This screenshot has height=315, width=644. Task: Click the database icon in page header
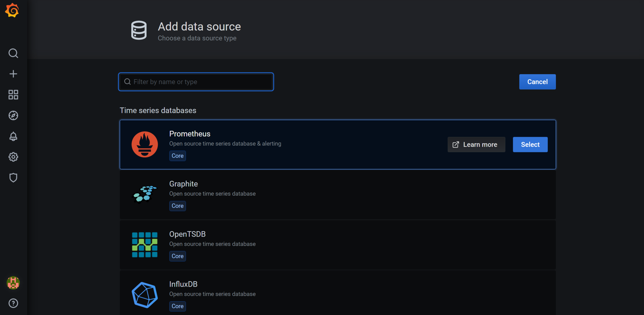139,31
